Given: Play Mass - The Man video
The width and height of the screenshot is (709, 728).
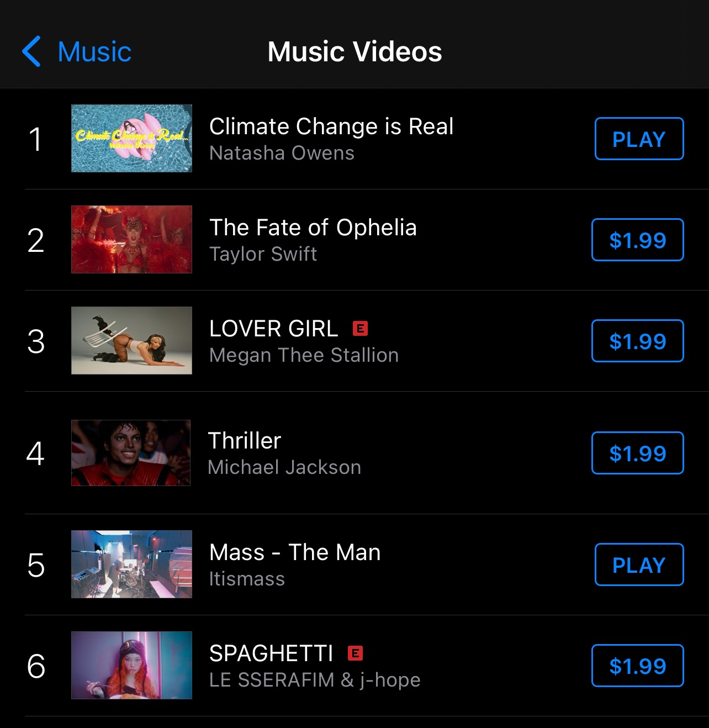Looking at the screenshot, I should [x=639, y=565].
